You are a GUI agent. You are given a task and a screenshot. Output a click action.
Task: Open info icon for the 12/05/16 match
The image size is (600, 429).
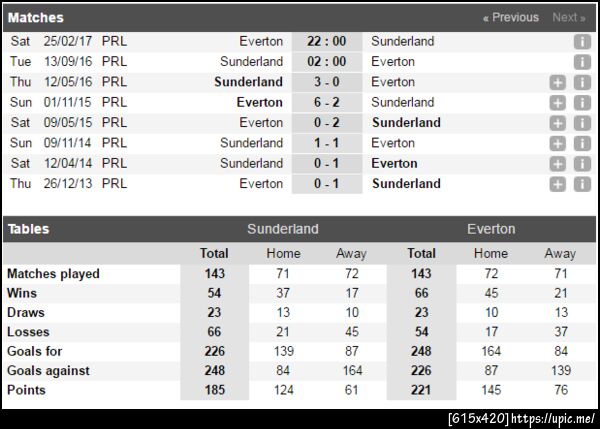click(582, 82)
